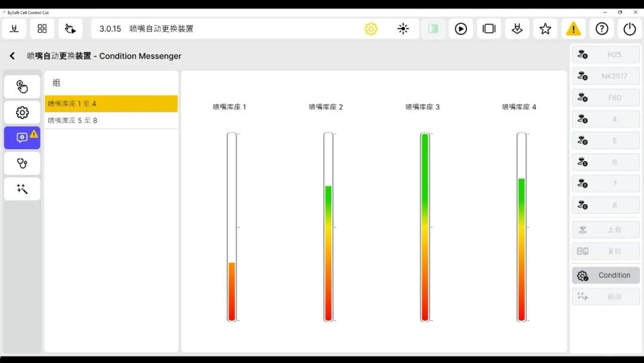
Task: Click the 喷嘴库座 3 condition bar
Action: click(x=425, y=227)
